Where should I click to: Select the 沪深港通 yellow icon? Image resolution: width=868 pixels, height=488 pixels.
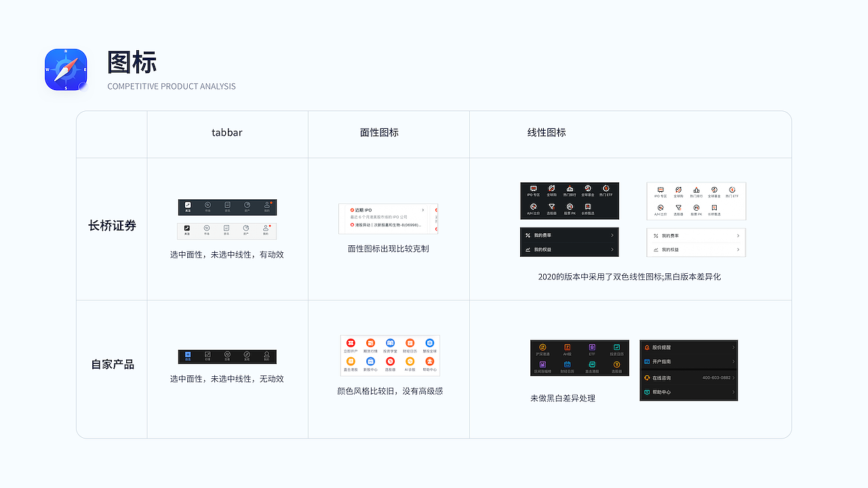click(542, 348)
